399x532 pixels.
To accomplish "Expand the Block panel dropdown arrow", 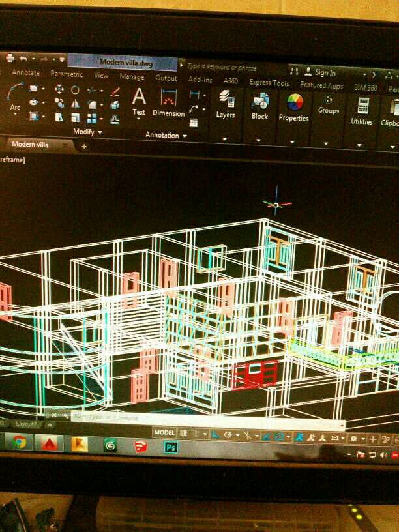I will [258, 140].
